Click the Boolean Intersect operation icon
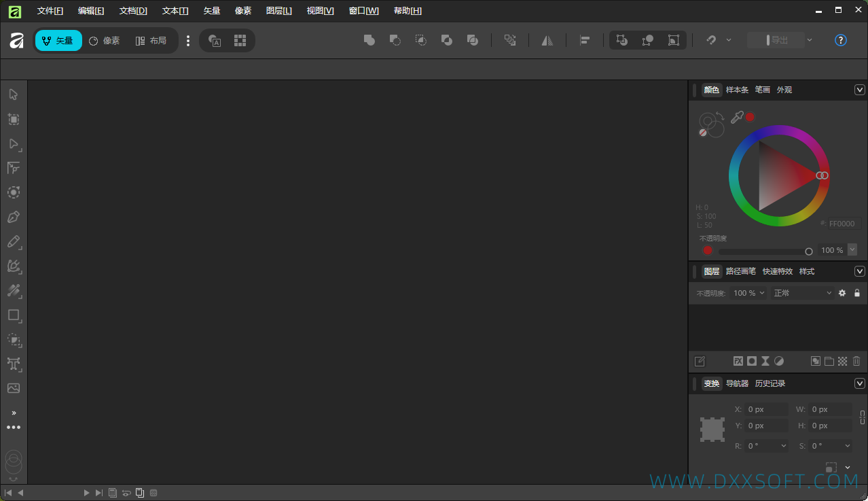Screen dimensions: 868x501 [x=421, y=40]
